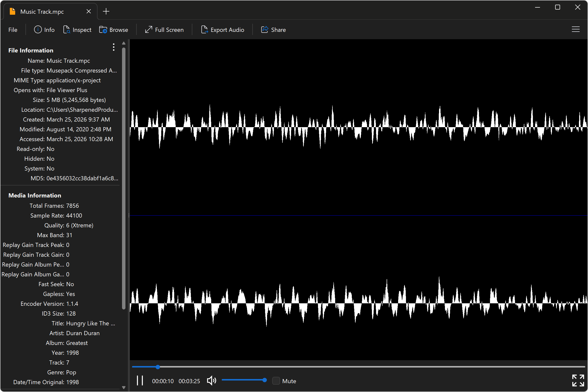Select the MD5 hash value

tap(82, 178)
